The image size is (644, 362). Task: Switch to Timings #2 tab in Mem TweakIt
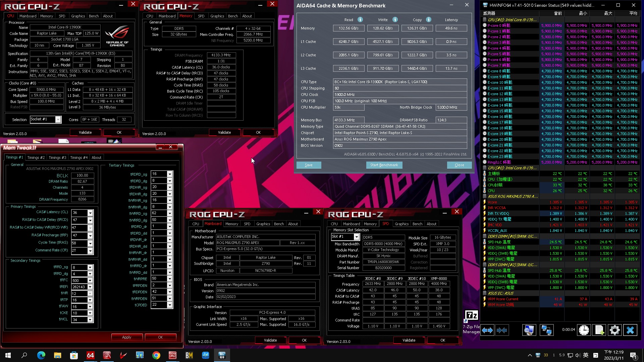coord(36,158)
